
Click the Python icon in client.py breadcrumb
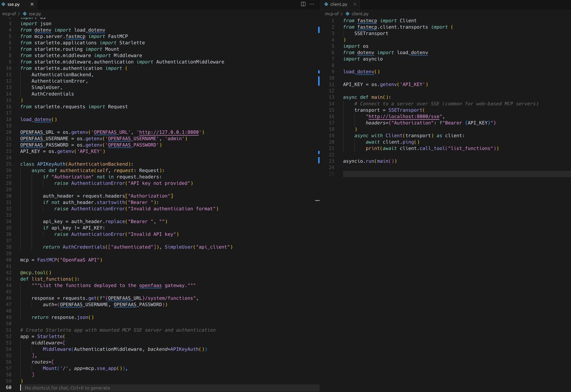pyautogui.click(x=348, y=14)
